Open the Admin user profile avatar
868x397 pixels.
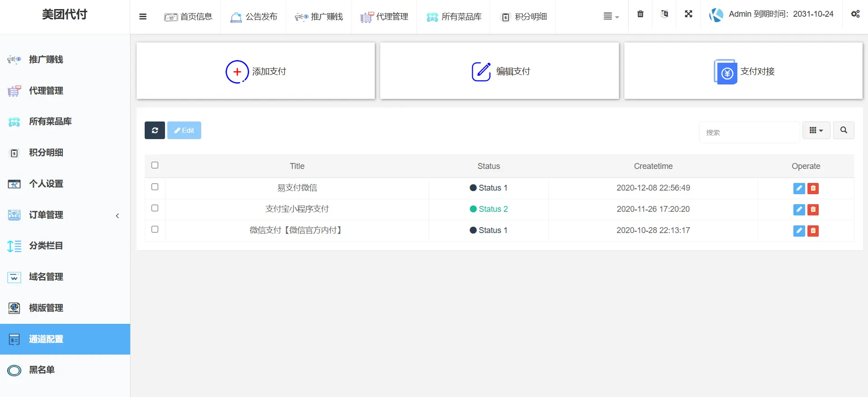pyautogui.click(x=716, y=15)
